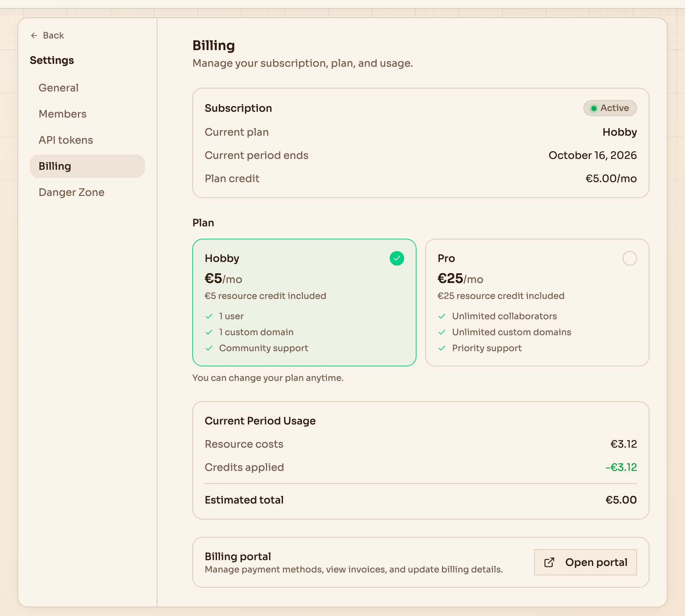Click the Unlimited collaborators feature text
This screenshot has height=616, width=685.
pyautogui.click(x=504, y=316)
